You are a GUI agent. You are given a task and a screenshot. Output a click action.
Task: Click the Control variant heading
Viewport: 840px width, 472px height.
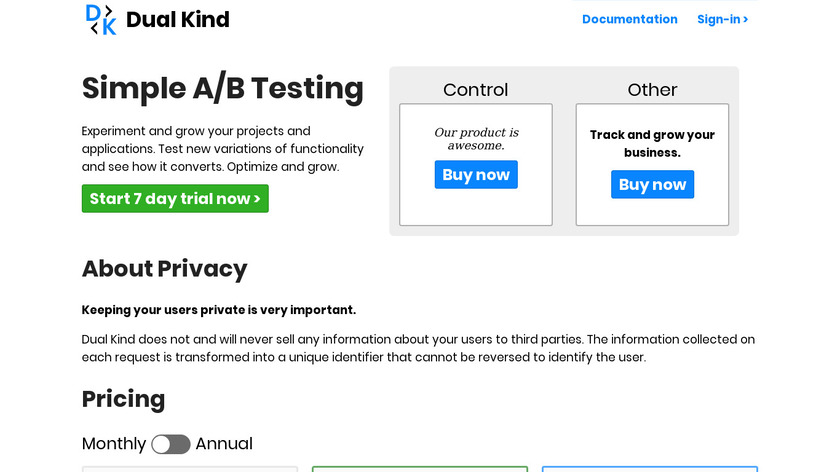[476, 90]
